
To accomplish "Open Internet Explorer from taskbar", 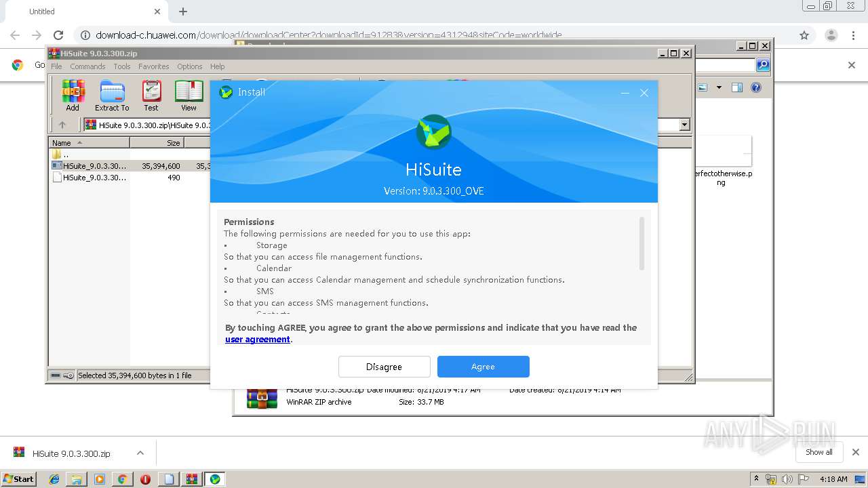I will 54,479.
